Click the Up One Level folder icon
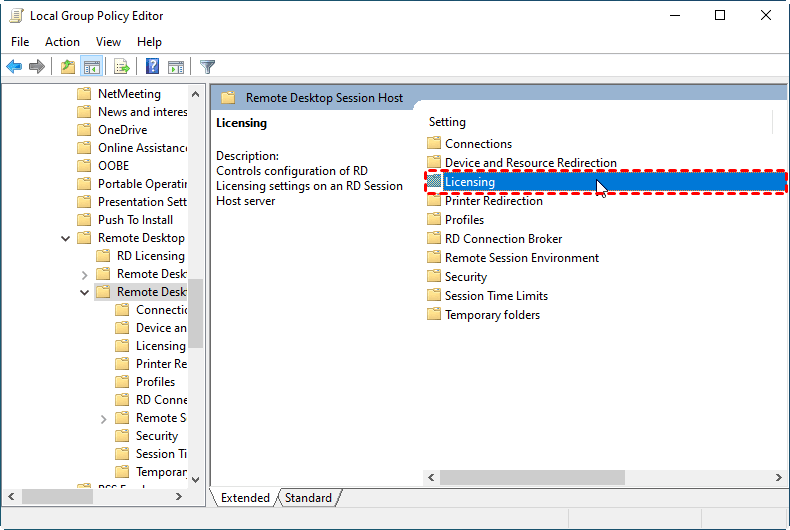 (x=67, y=67)
